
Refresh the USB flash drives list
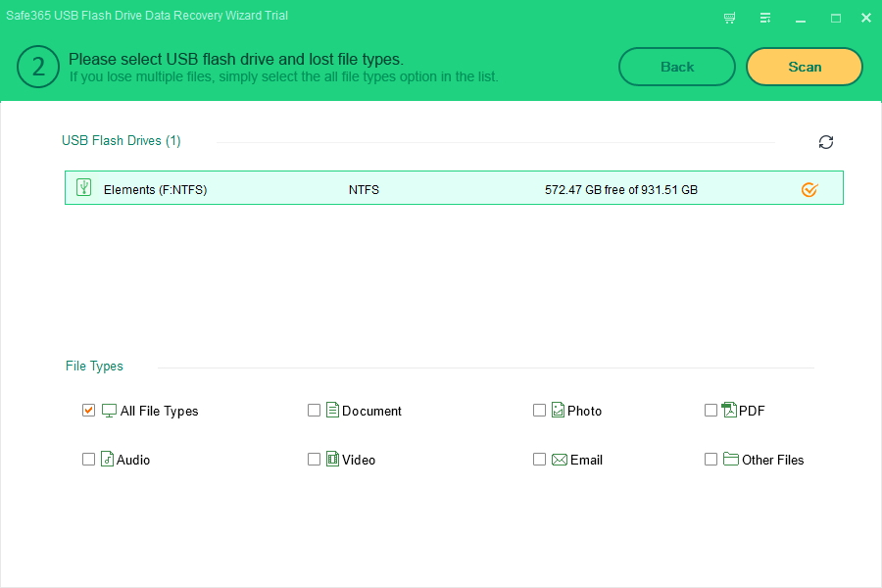[x=826, y=142]
